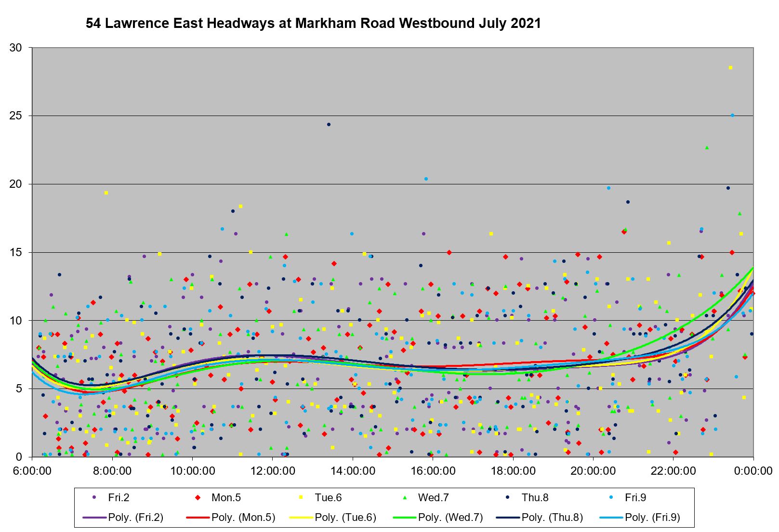
Task: Select the Mon.5 red diamond legend marker
Action: 198,497
